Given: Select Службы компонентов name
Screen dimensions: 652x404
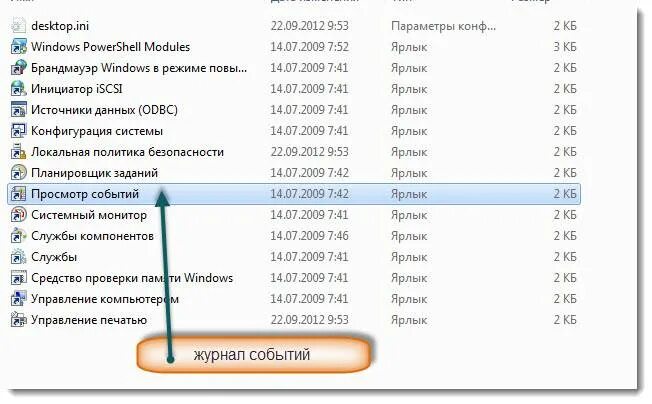Looking at the screenshot, I should [92, 236].
